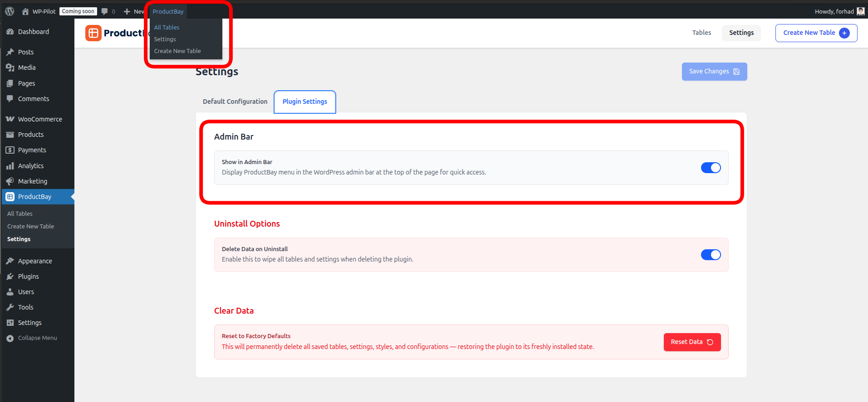Toggle the Show in Admin Bar switch
The height and width of the screenshot is (402, 868).
tap(711, 168)
